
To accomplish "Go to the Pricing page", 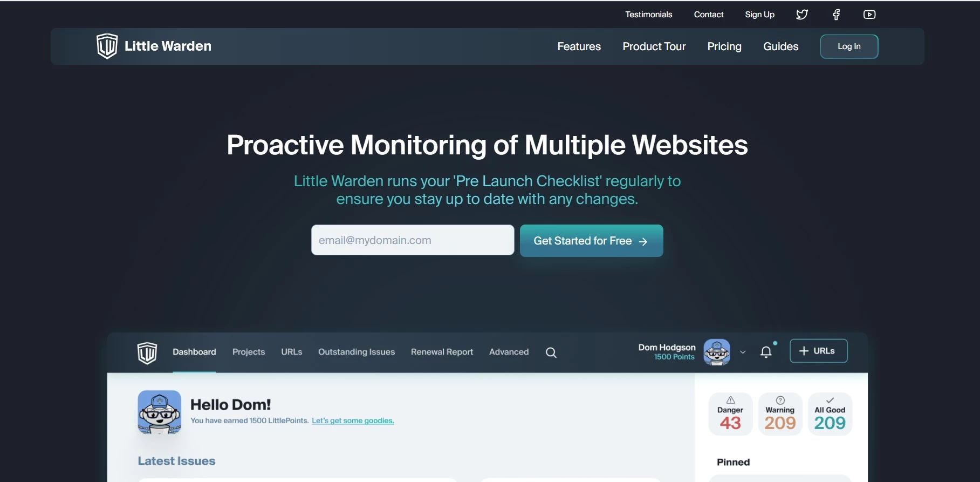I will coord(724,46).
